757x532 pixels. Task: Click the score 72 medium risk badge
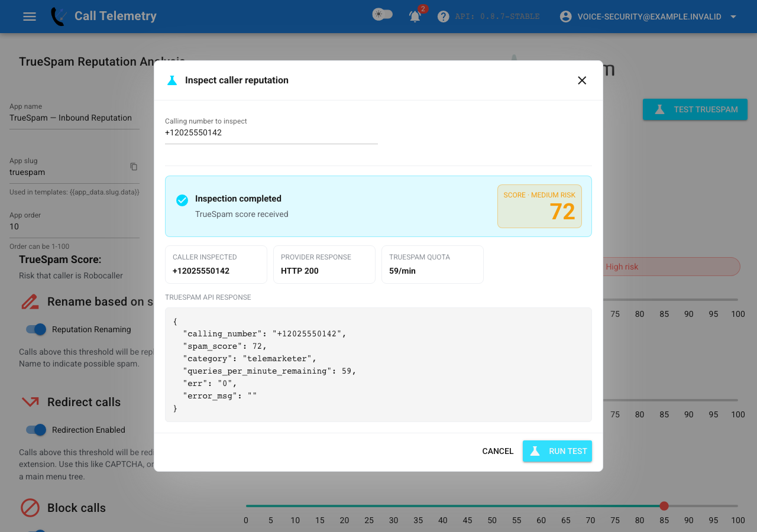(x=539, y=206)
